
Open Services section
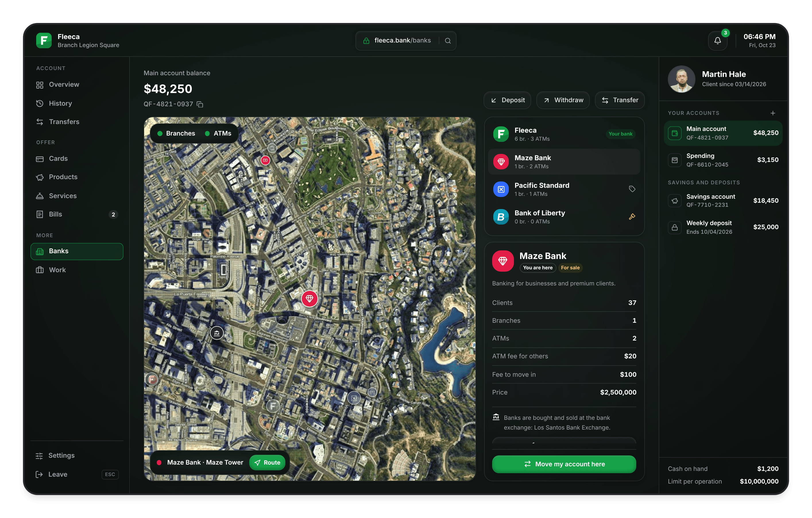pyautogui.click(x=77, y=196)
